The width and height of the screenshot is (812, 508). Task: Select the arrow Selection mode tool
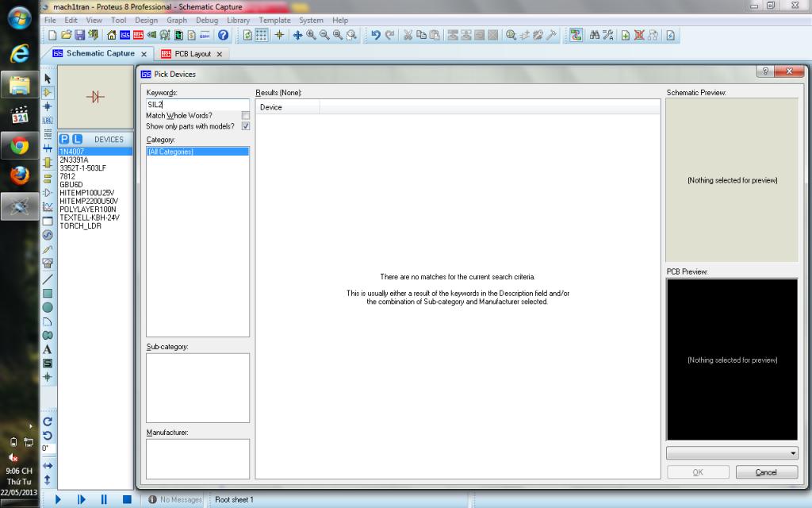point(48,79)
